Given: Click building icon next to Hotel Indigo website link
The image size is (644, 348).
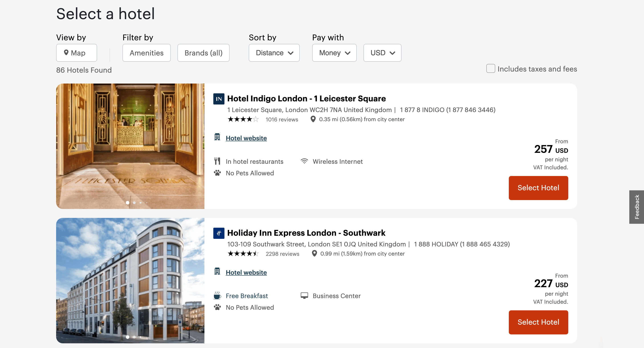Looking at the screenshot, I should coord(217,137).
